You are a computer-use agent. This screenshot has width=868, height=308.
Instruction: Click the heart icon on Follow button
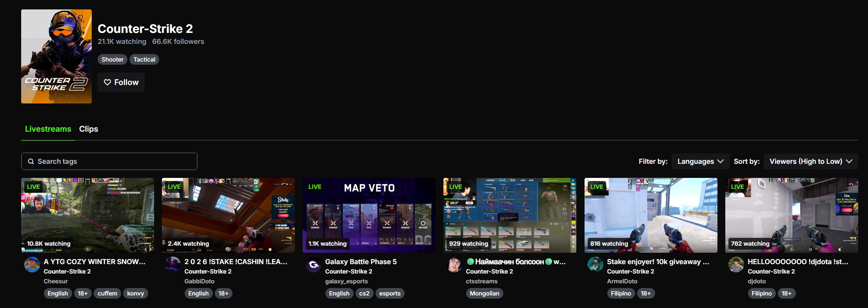[107, 82]
